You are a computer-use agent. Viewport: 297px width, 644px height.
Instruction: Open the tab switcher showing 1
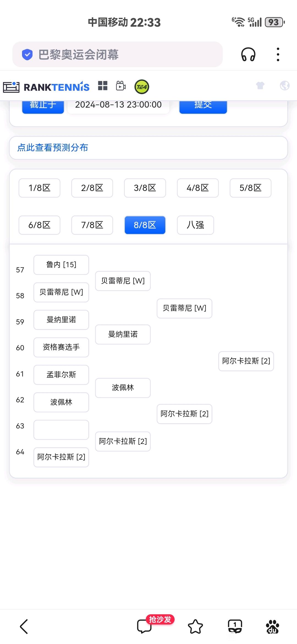pyautogui.click(x=235, y=626)
